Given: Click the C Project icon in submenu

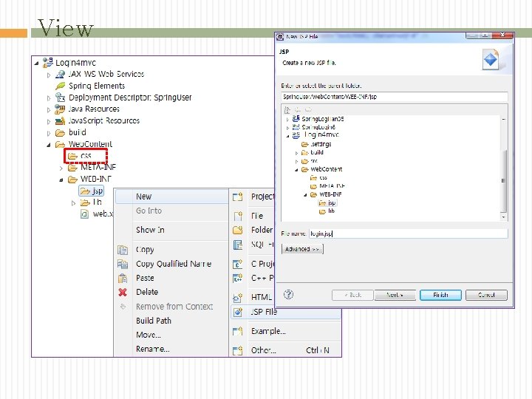Looking at the screenshot, I should coord(237,264).
